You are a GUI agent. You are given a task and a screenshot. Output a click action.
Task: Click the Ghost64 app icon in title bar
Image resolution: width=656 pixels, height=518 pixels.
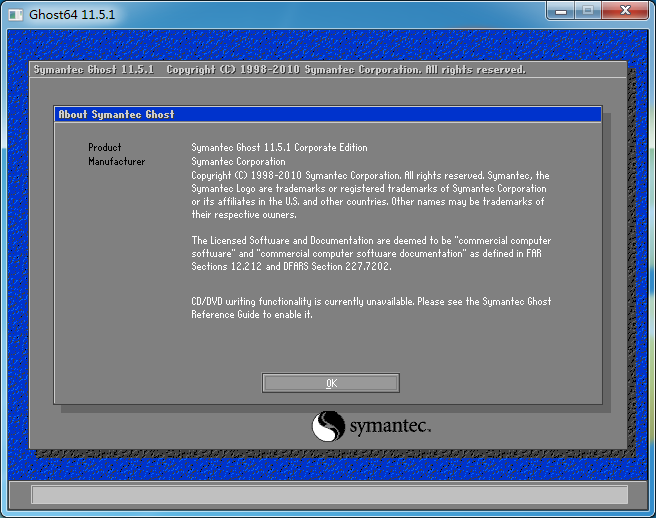[17, 14]
